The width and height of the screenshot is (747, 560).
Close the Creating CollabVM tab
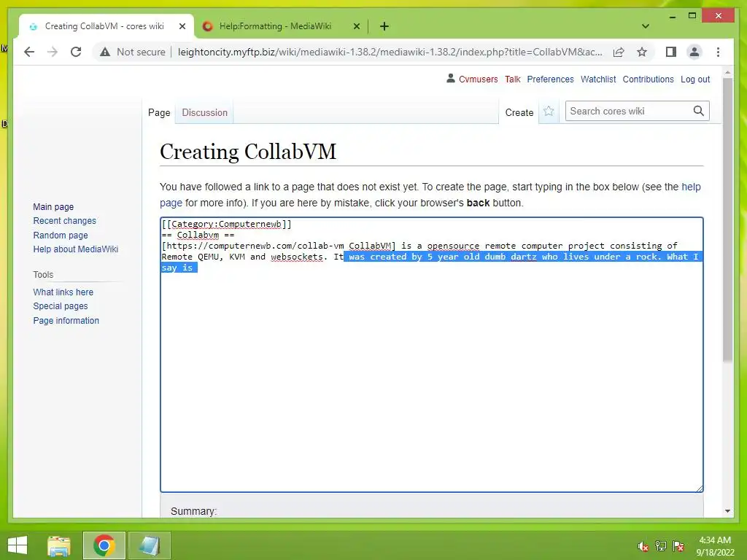[182, 26]
